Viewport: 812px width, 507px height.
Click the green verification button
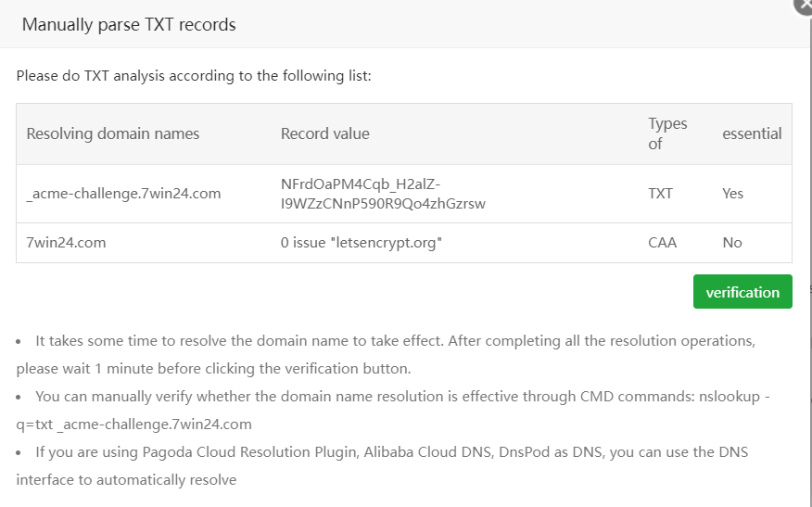click(x=742, y=292)
